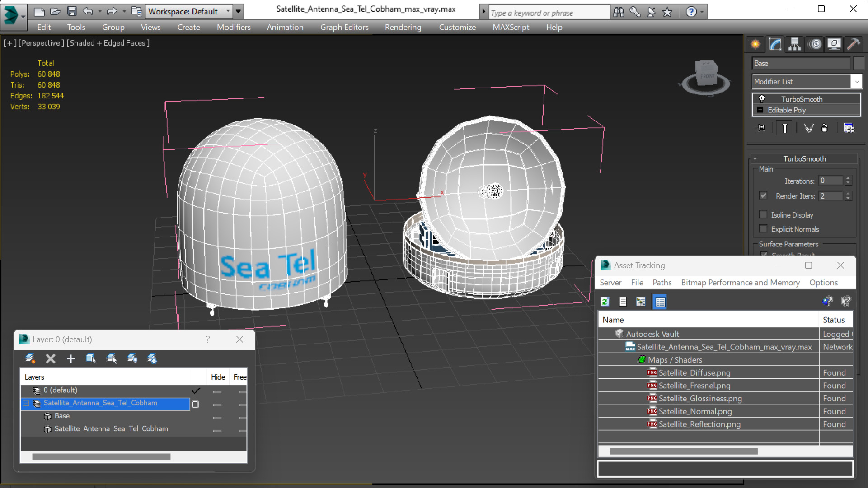868x488 pixels.
Task: Switch Asset Tracking to table view icon
Action: [x=660, y=302]
